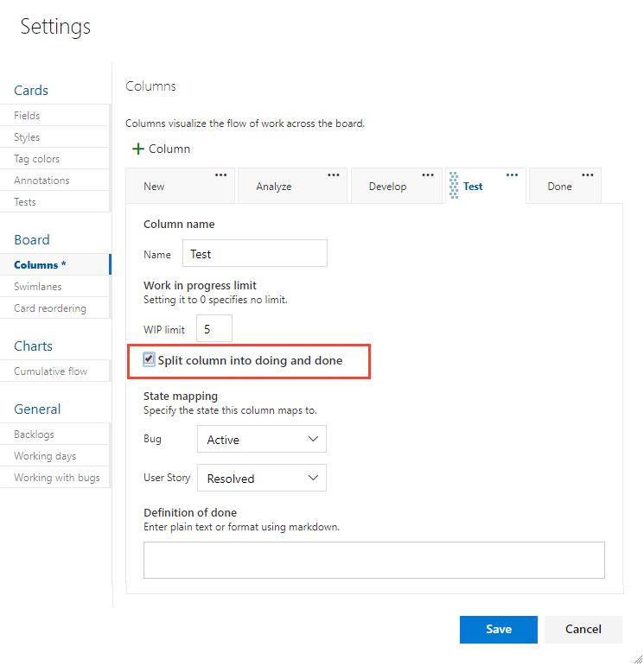Open the User Story state mapping dropdown

(261, 479)
